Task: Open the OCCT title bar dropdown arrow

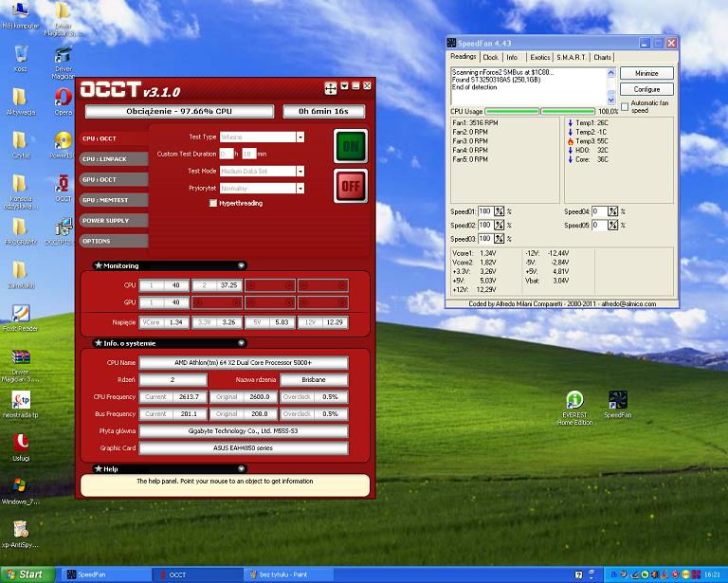Action: pyautogui.click(x=344, y=86)
